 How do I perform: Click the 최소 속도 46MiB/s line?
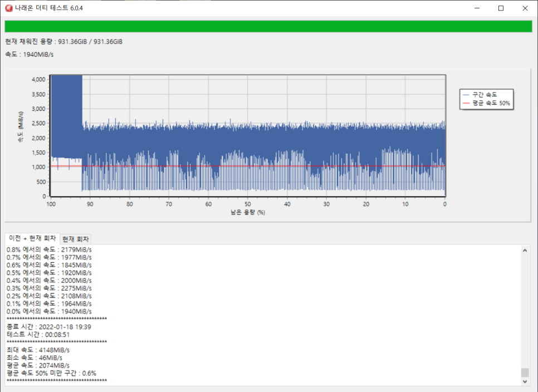[x=35, y=357]
